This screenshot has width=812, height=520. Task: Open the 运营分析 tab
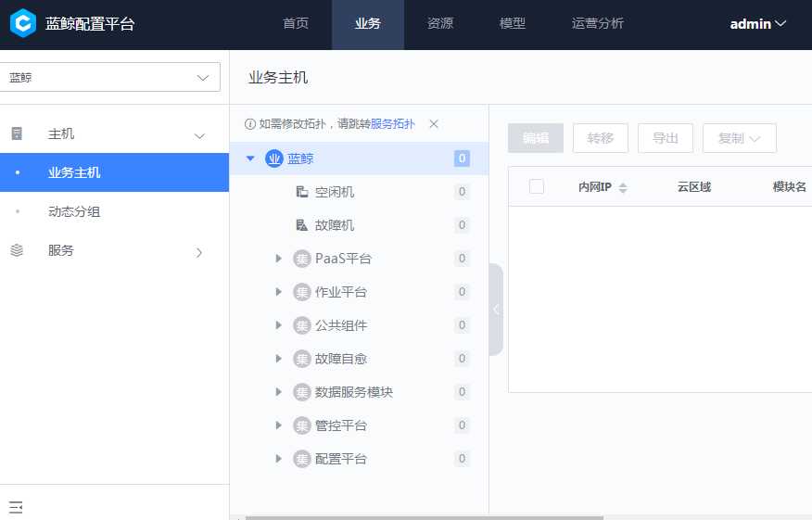pos(598,24)
